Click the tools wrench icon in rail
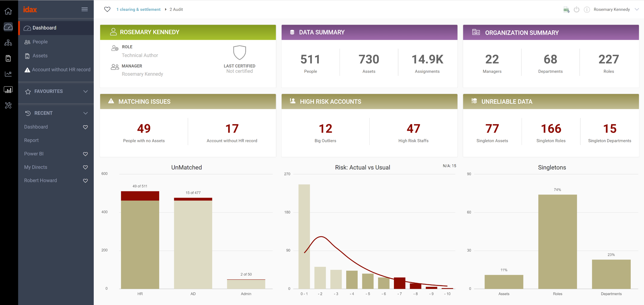Screen dimensions: 644x305 point(8,105)
